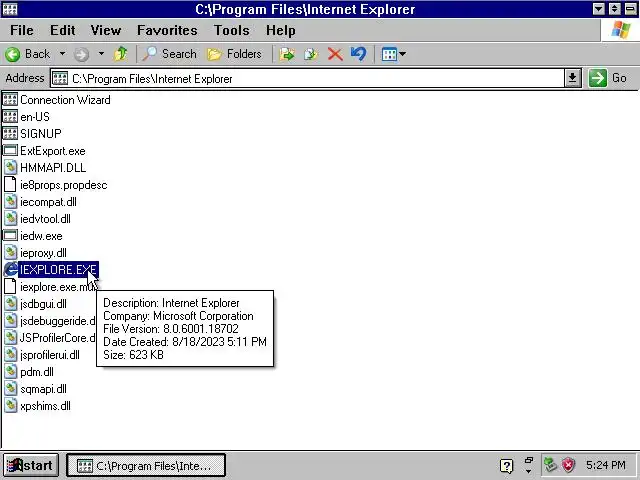
Task: Click the IEXPLORE.EXE Internet Explorer icon
Action: point(11,270)
